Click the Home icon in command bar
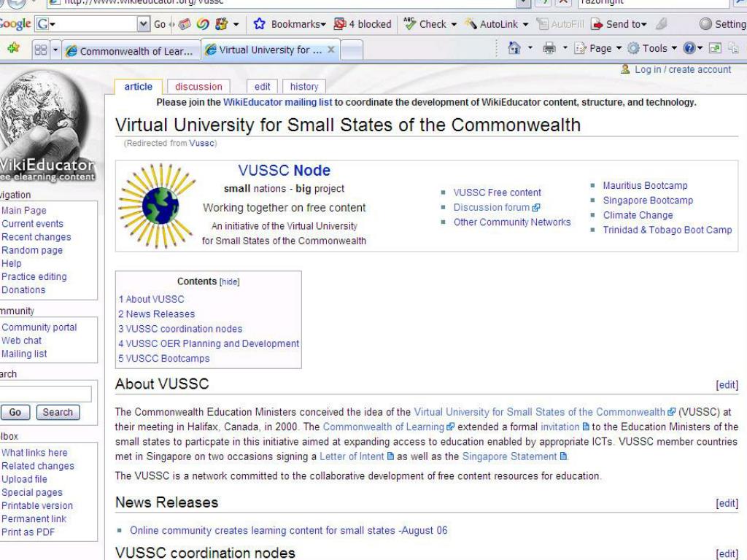This screenshot has width=747, height=560. coord(514,48)
